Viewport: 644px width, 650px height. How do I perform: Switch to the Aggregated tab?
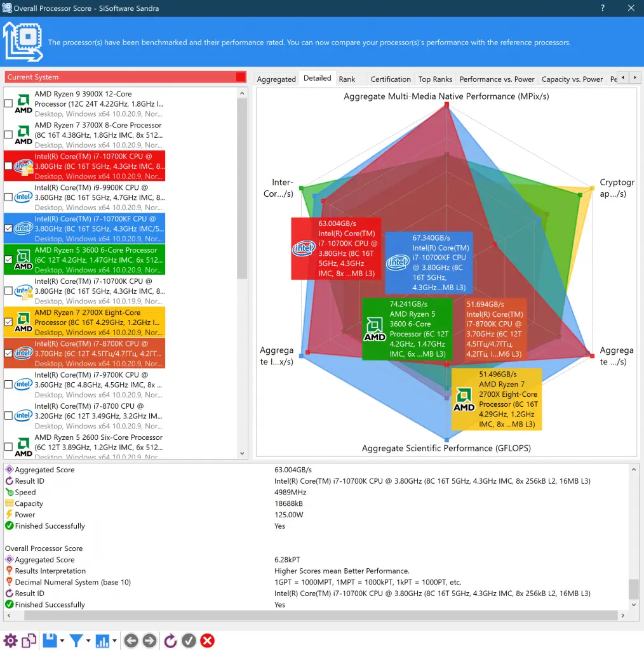click(x=276, y=79)
